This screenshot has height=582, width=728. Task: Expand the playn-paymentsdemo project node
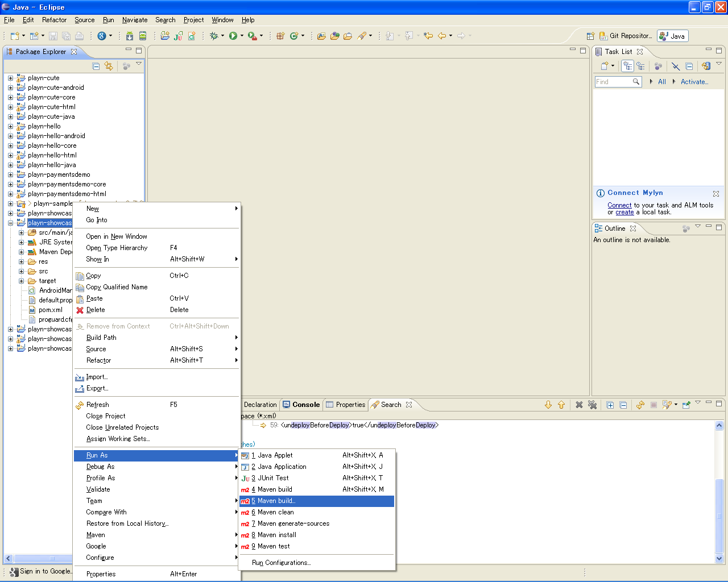[10, 174]
